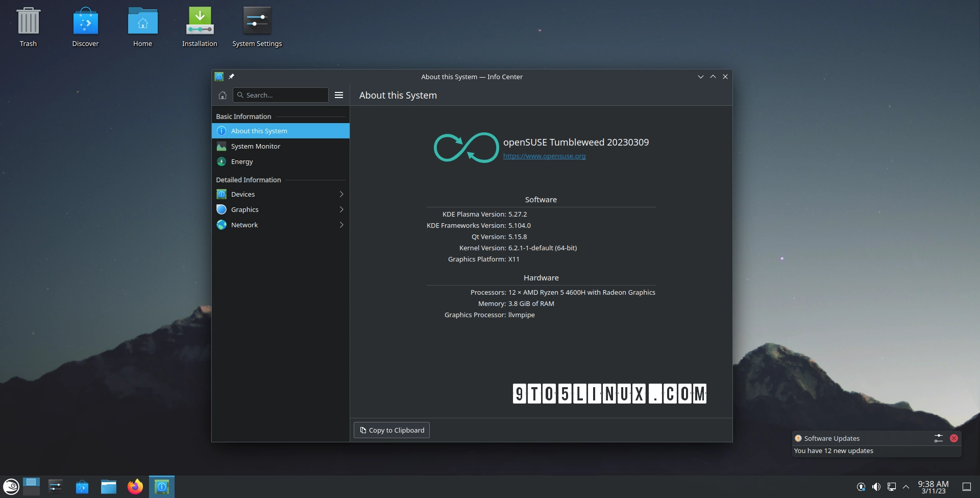This screenshot has height=498, width=980.
Task: Mute audio via the volume tray icon
Action: (x=876, y=486)
